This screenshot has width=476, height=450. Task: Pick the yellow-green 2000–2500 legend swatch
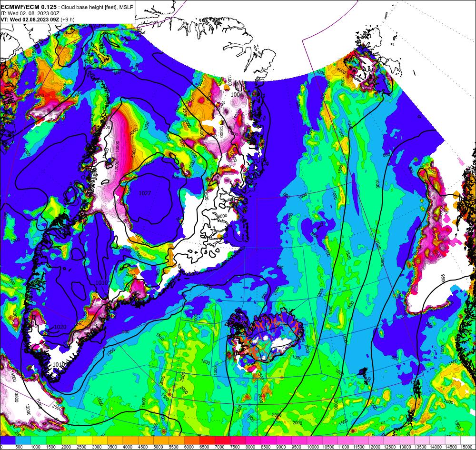pos(69,440)
